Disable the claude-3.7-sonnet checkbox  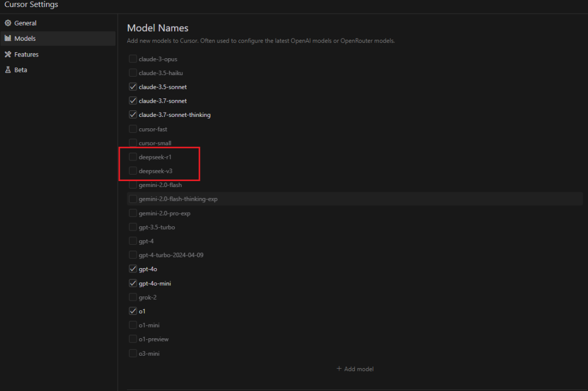point(133,101)
